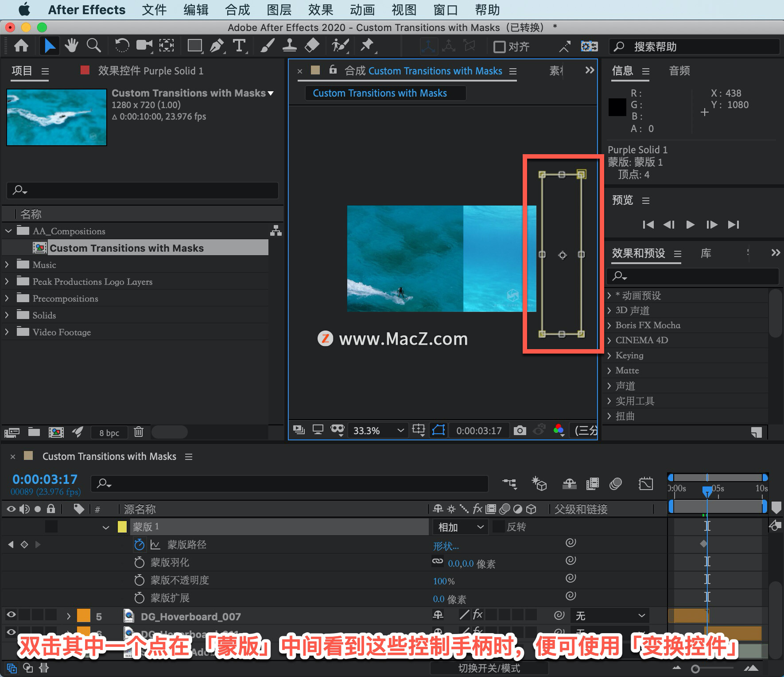Select the Pan Behind anchor point tool
The width and height of the screenshot is (784, 677).
[167, 46]
